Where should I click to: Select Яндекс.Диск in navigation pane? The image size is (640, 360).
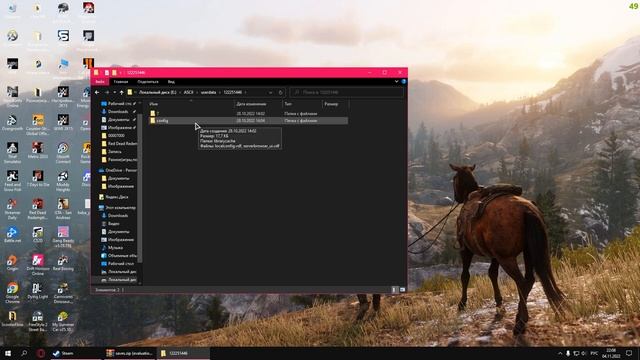pyautogui.click(x=114, y=197)
